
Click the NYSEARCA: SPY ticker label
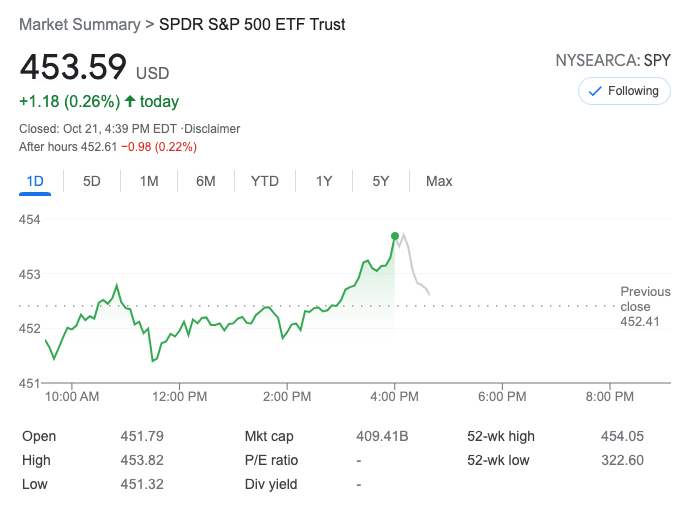[613, 61]
